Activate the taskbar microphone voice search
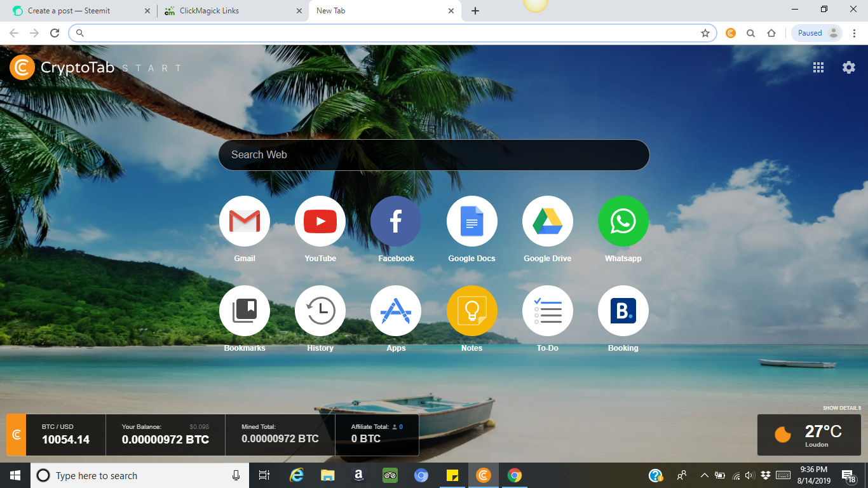This screenshot has height=488, width=868. coord(236,475)
